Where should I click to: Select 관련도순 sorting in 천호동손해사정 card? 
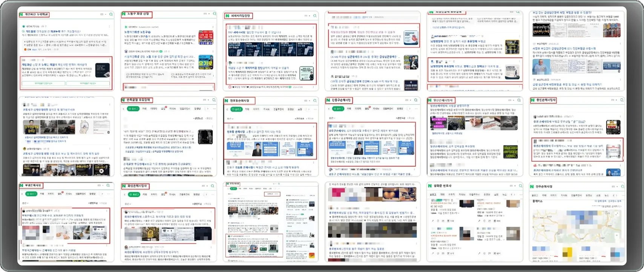tap(300, 118)
